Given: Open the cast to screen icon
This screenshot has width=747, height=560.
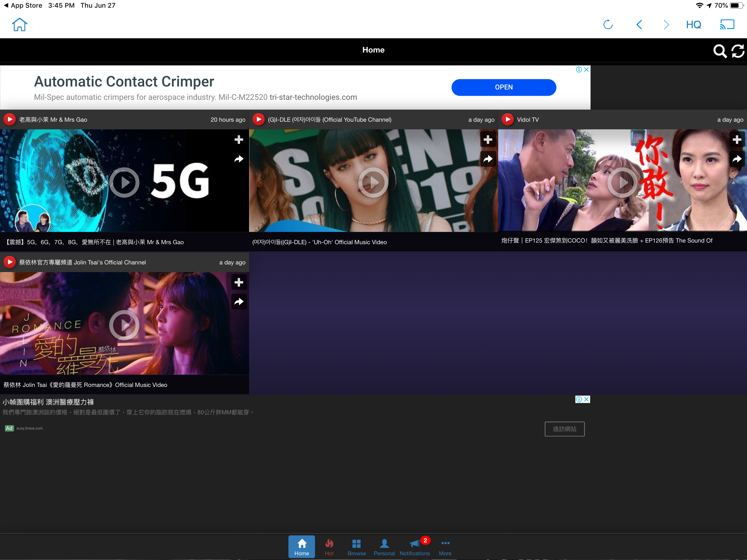Looking at the screenshot, I should (727, 25).
